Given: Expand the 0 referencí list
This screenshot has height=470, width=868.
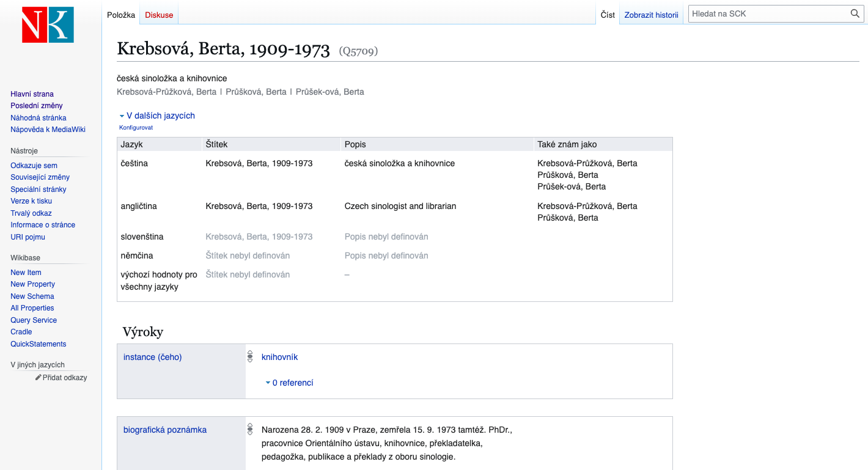Looking at the screenshot, I should click(289, 383).
